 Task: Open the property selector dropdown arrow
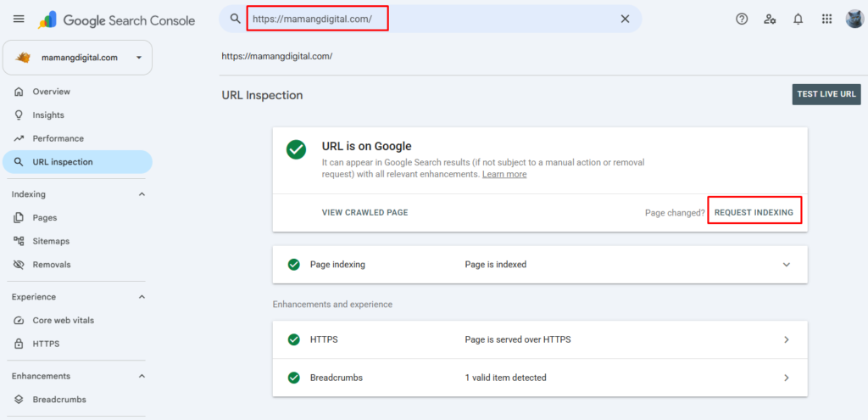(x=139, y=58)
